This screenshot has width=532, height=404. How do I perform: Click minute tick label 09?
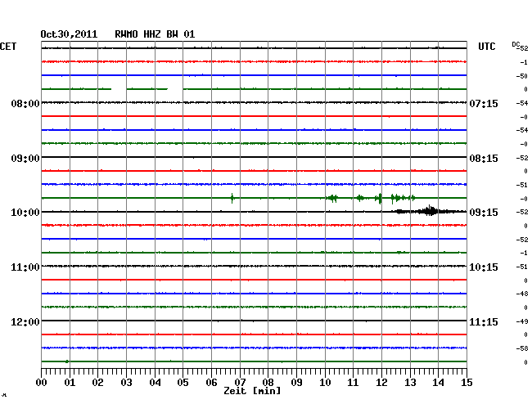tap(296, 382)
